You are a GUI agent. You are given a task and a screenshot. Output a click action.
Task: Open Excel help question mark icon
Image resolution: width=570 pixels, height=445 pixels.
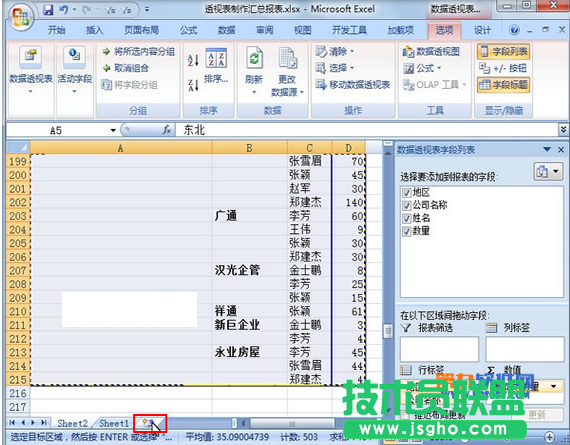[x=514, y=30]
